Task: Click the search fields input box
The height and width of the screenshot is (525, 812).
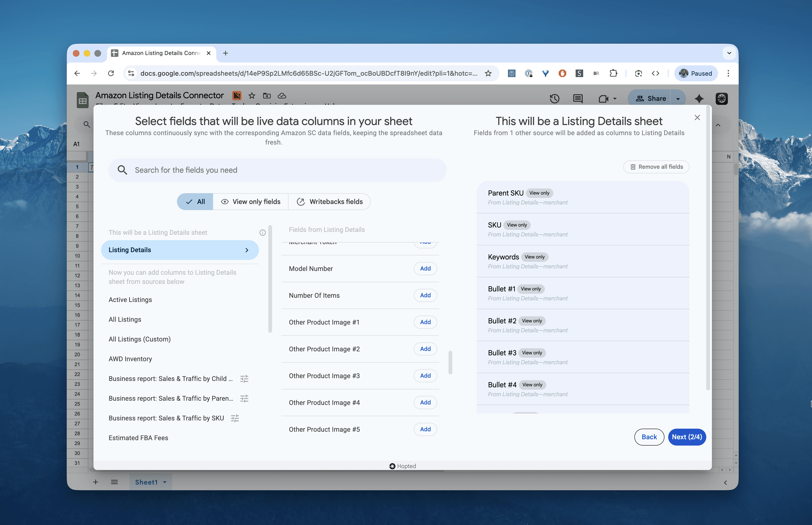Action: tap(277, 170)
